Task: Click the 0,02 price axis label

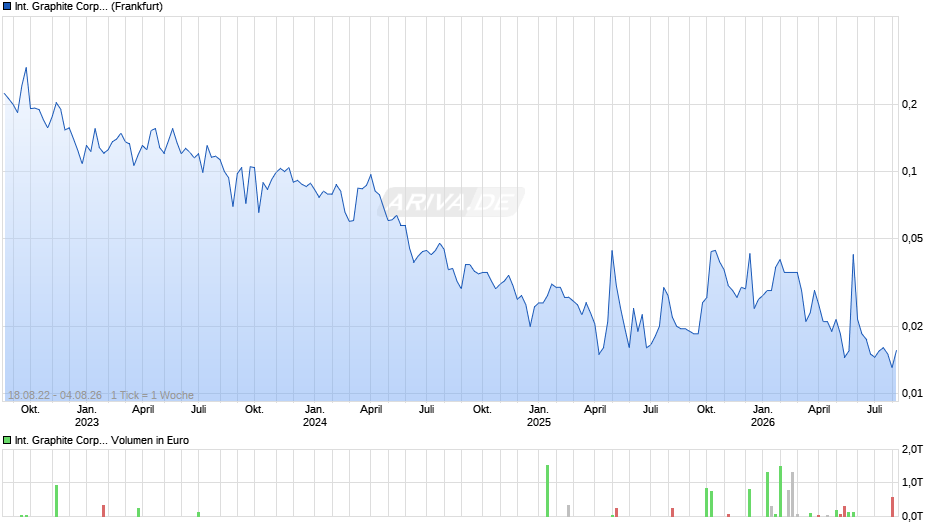Action: point(912,326)
